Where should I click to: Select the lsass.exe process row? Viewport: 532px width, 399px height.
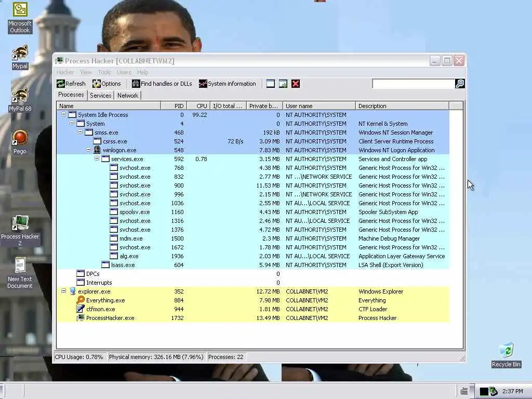click(253, 264)
